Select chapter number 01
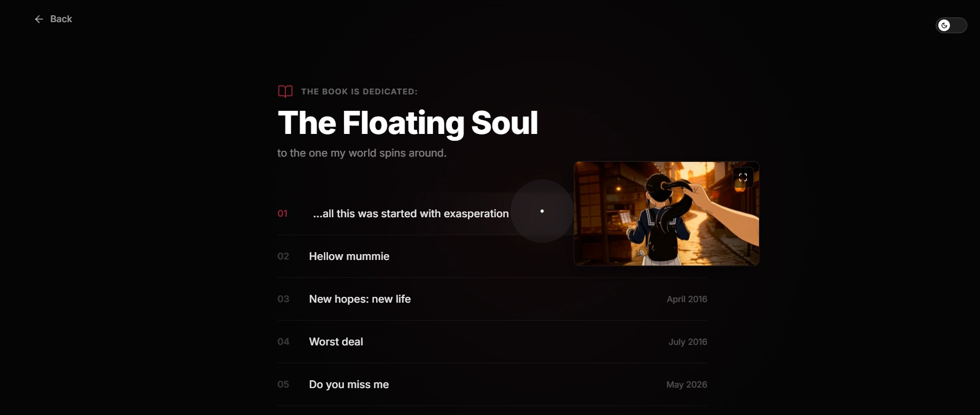Screen dimensions: 980x415 tap(283, 214)
